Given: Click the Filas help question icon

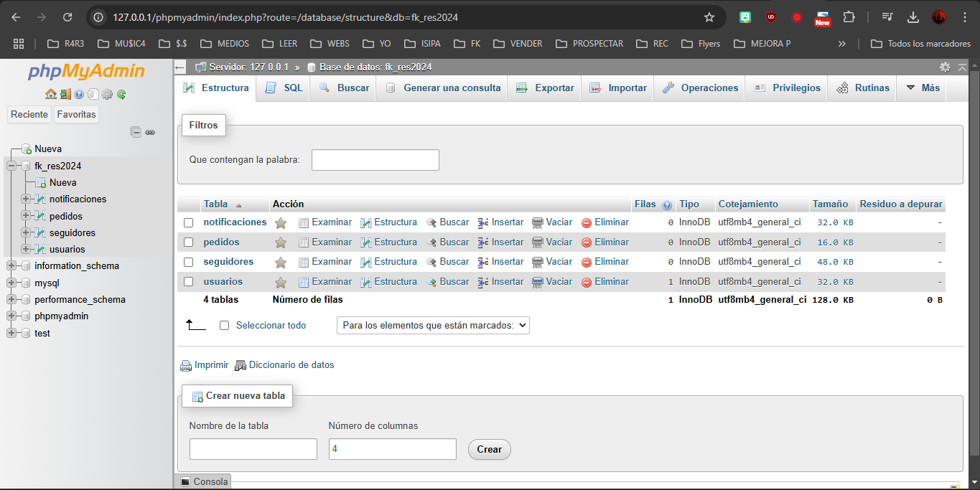Looking at the screenshot, I should tap(667, 204).
